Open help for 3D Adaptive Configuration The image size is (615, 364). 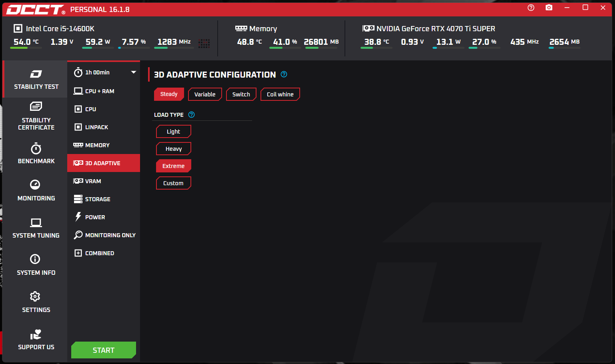pyautogui.click(x=284, y=74)
